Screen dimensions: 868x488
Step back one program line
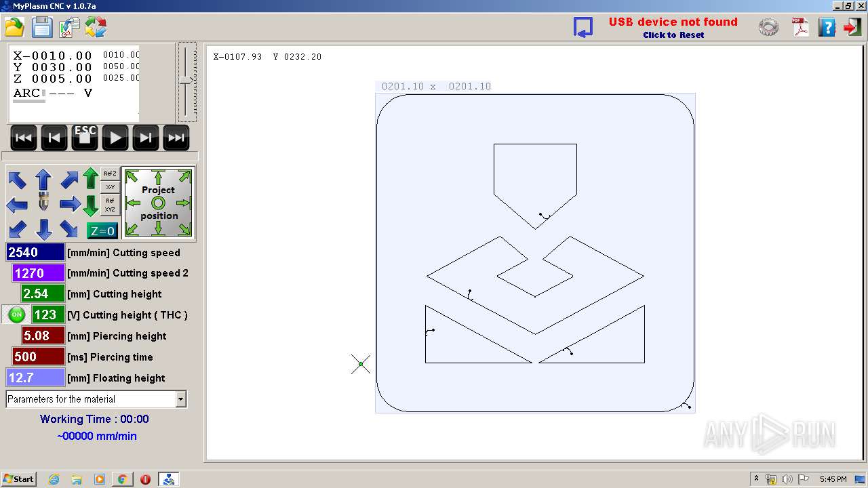[x=54, y=138]
